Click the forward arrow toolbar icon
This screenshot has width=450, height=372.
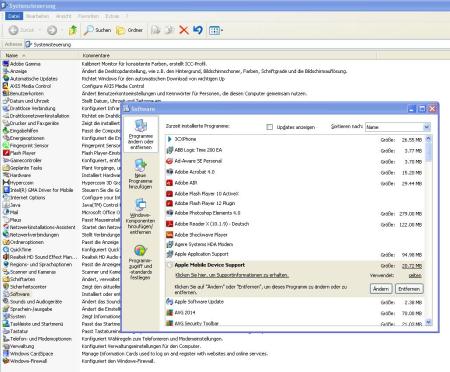pyautogui.click(x=52, y=30)
